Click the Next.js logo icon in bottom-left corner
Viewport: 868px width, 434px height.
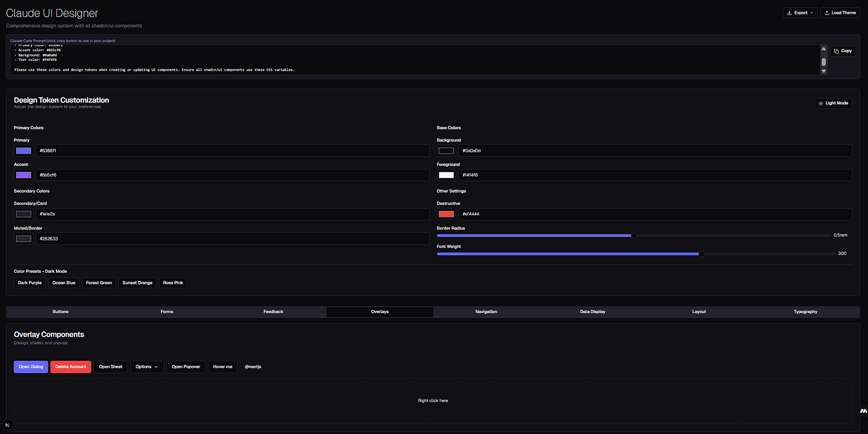coord(8,426)
